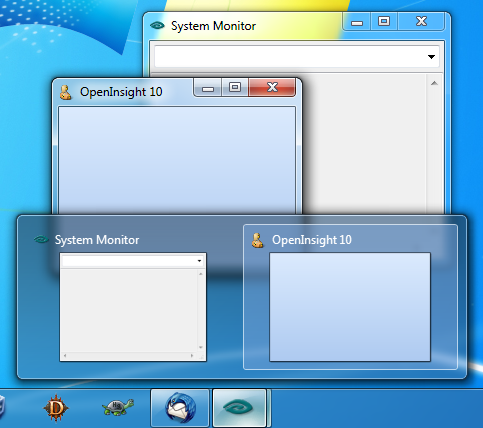Image resolution: width=483 pixels, height=428 pixels.
Task: Open the Thunderbird mail taskbar icon
Action: pos(180,408)
